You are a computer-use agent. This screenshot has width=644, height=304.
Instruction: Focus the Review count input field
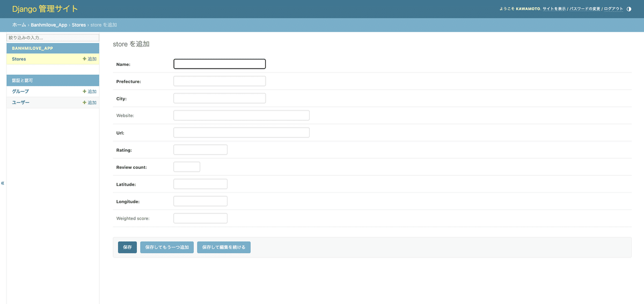point(187,167)
